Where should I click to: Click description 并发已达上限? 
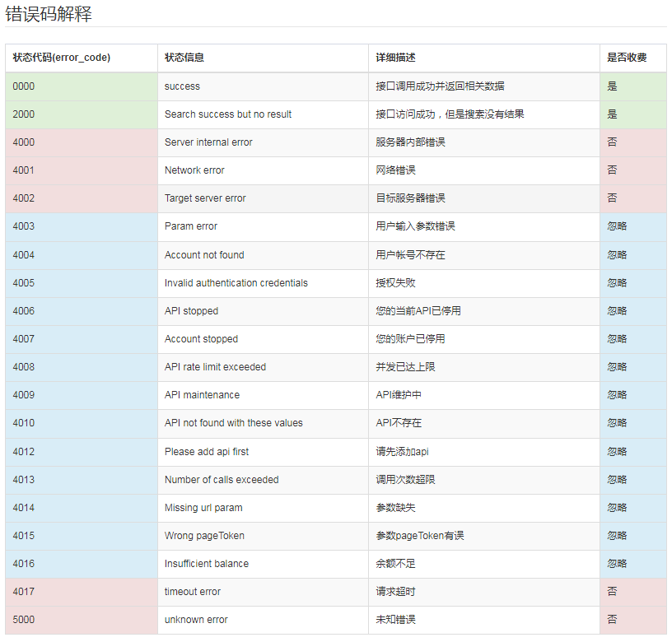tap(405, 367)
